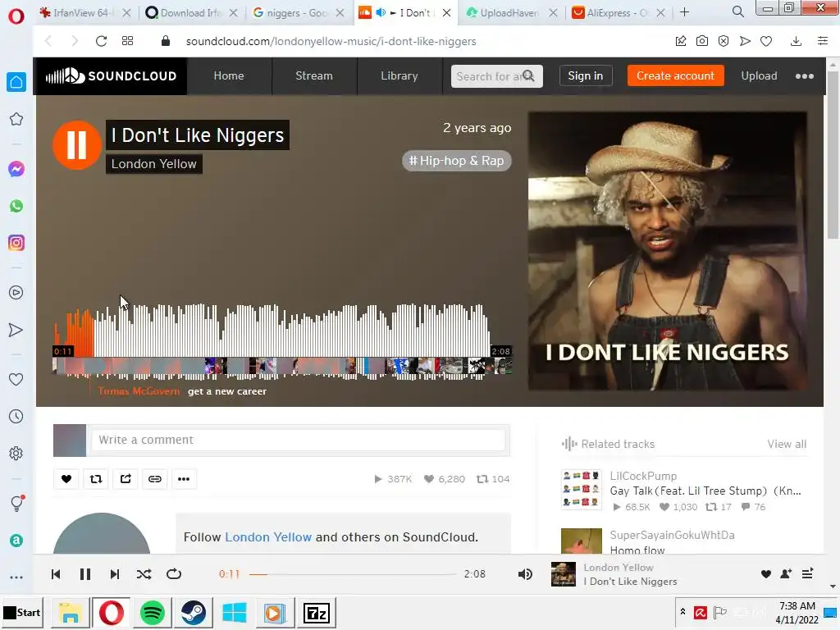The image size is (840, 630).
Task: Open sidebar heart bookmarks icon
Action: tap(16, 379)
